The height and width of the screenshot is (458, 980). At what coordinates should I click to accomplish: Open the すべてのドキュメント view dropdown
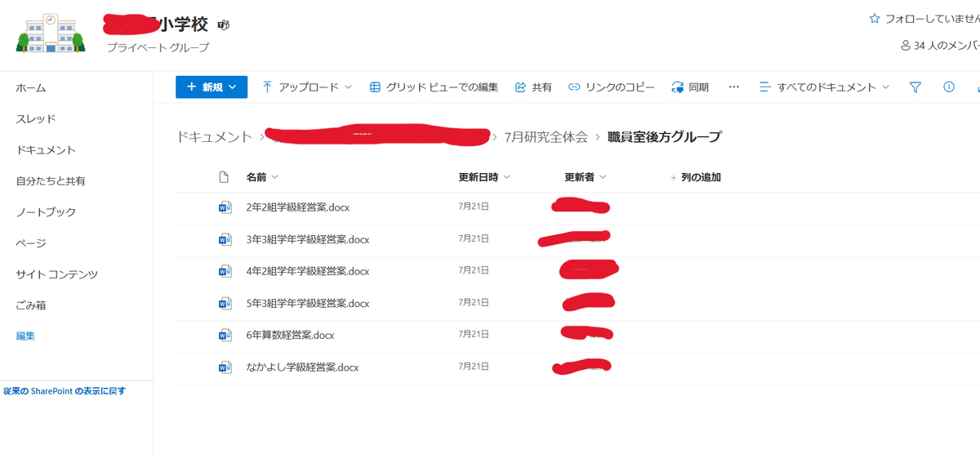coord(825,87)
